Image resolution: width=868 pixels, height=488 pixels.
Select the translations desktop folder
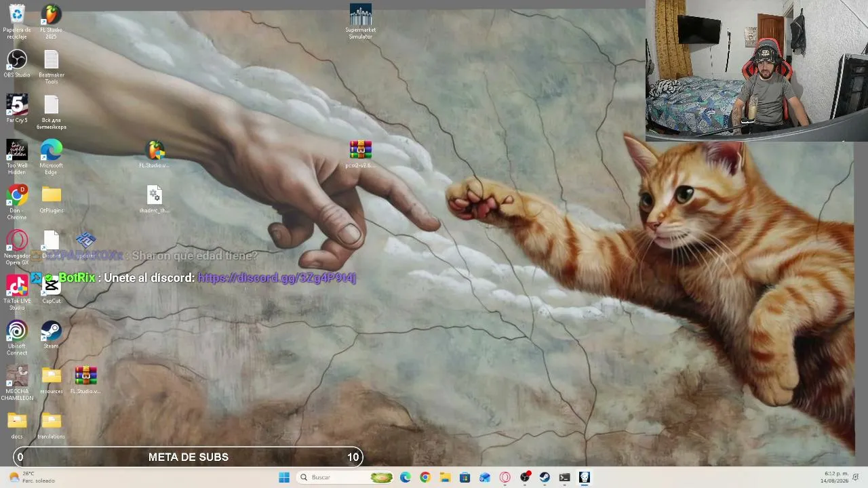coord(52,425)
